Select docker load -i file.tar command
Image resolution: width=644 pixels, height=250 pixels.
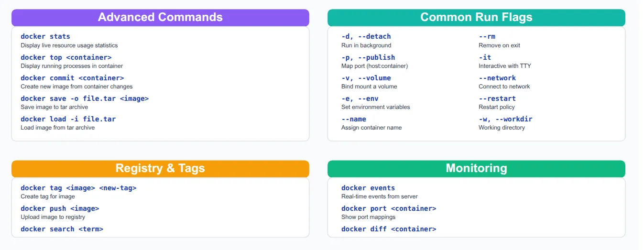[x=68, y=119]
